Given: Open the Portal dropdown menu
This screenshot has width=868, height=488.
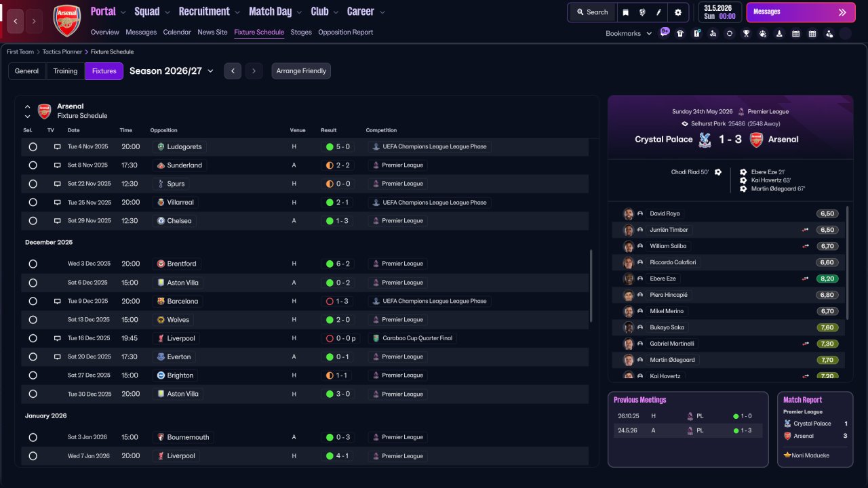Looking at the screenshot, I should [108, 12].
